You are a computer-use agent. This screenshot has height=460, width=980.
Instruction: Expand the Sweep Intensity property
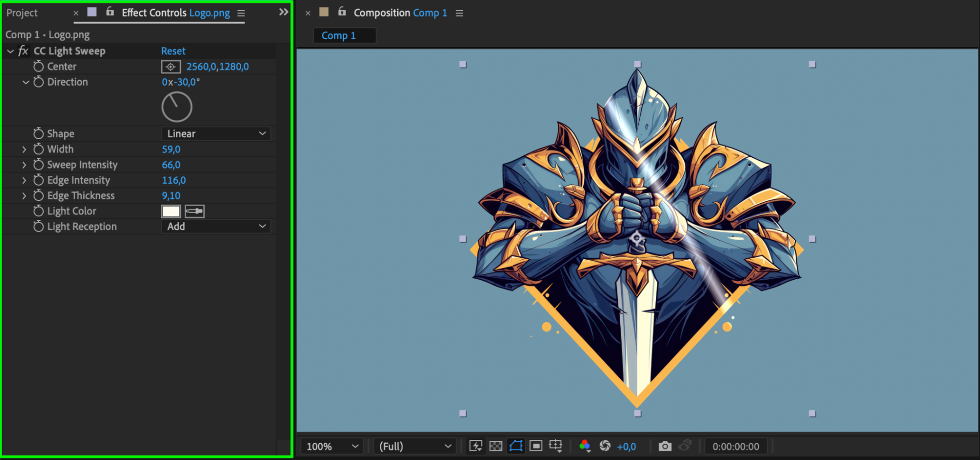tap(24, 165)
